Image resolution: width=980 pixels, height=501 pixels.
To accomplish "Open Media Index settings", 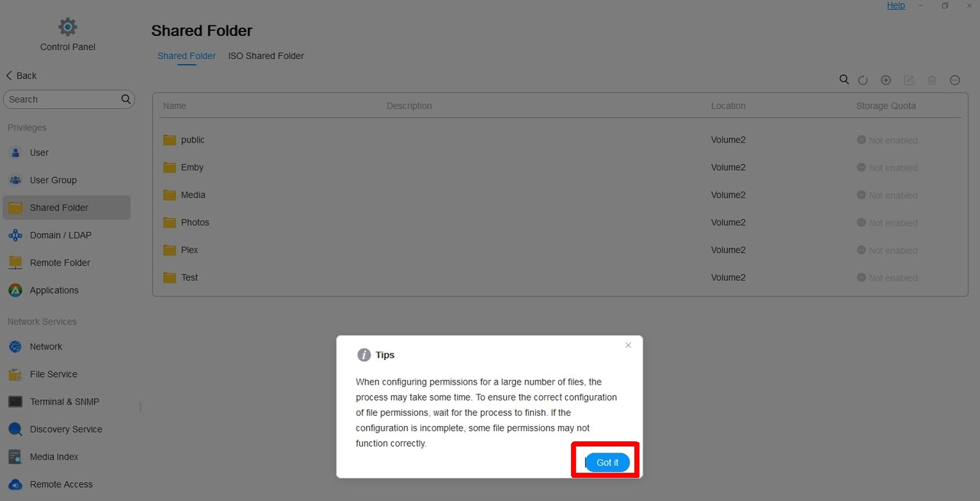I will coord(67,457).
